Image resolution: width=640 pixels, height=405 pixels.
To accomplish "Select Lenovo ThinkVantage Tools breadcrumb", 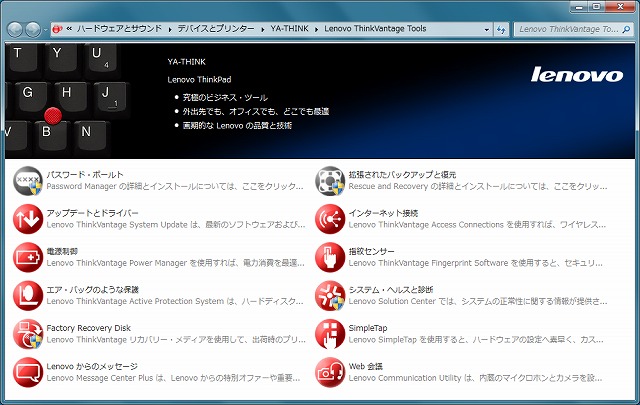I will pos(375,29).
